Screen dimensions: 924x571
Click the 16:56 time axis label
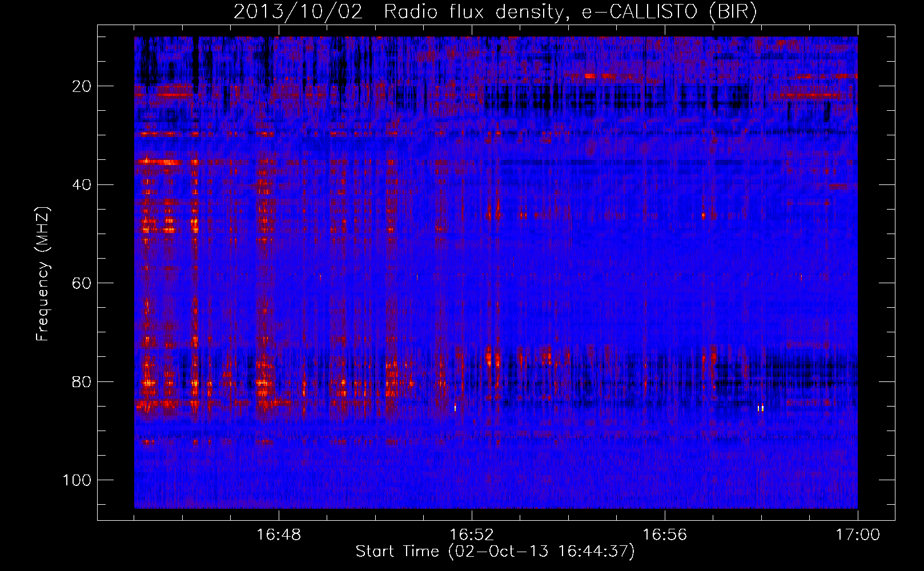(x=665, y=535)
